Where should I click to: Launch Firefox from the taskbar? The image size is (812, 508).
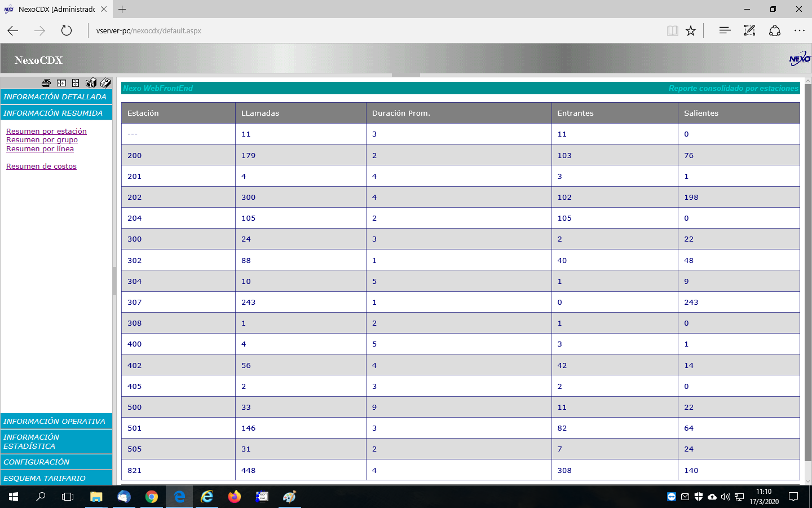(x=235, y=497)
